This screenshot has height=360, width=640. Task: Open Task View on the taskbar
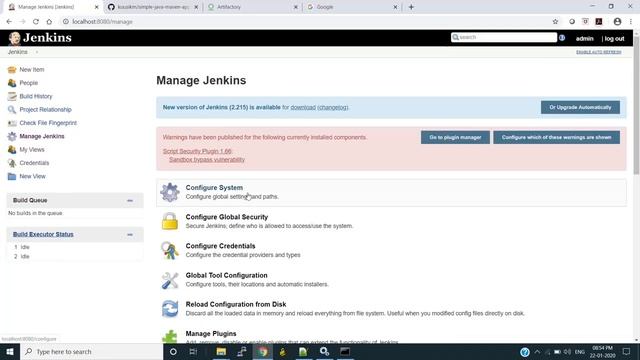tap(193, 351)
